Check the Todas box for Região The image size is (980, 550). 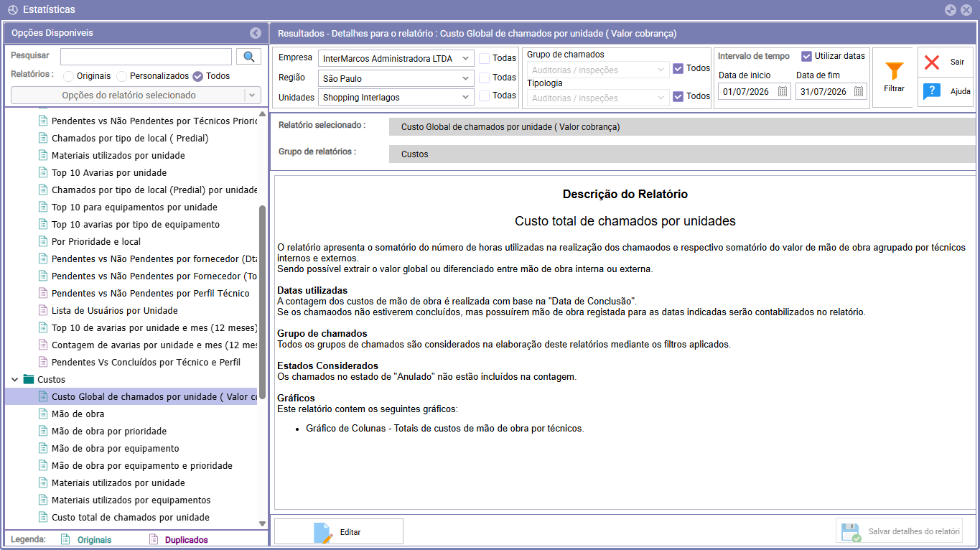pyautogui.click(x=485, y=78)
